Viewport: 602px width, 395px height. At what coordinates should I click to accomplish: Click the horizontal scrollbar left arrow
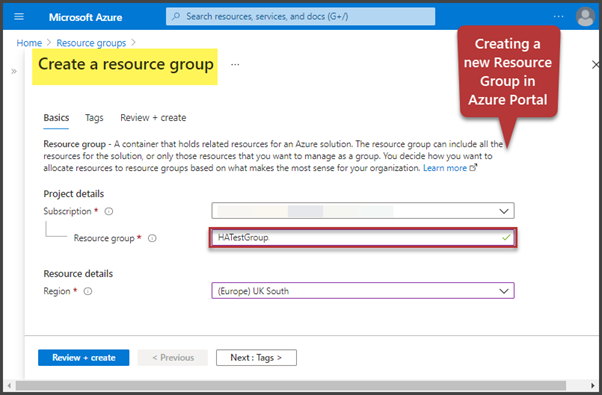click(9, 385)
